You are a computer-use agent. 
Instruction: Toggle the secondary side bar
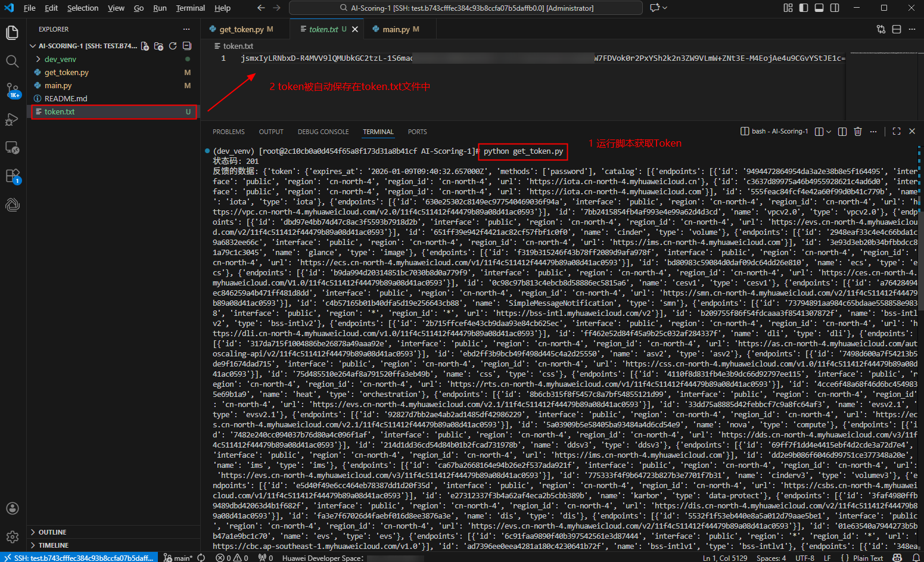coord(835,8)
